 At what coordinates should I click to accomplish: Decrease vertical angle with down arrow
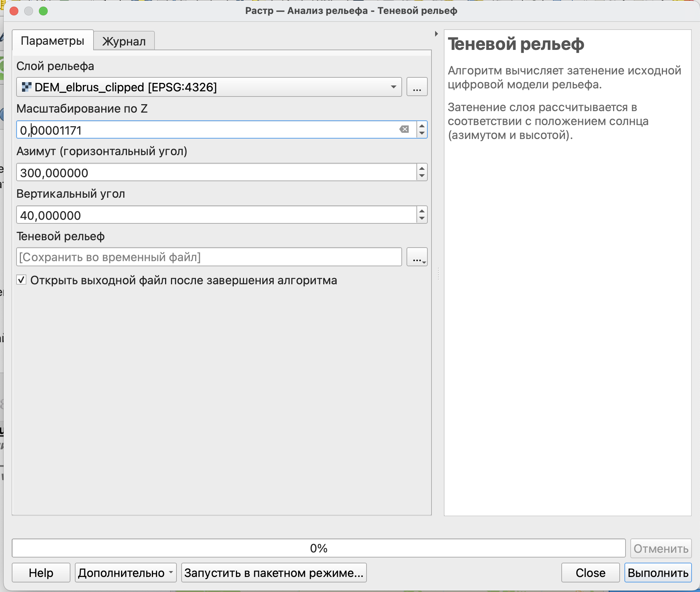(x=422, y=219)
